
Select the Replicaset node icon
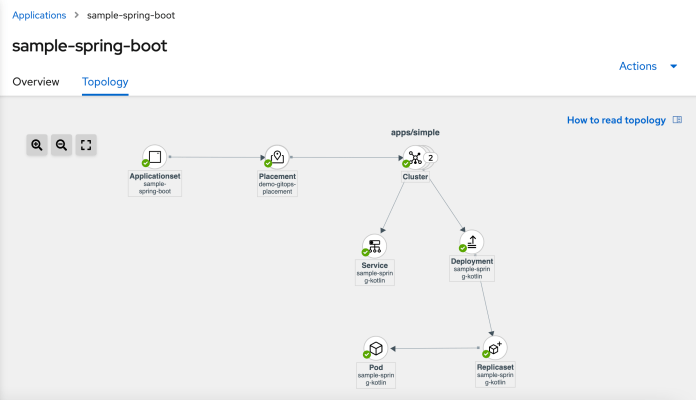495,347
